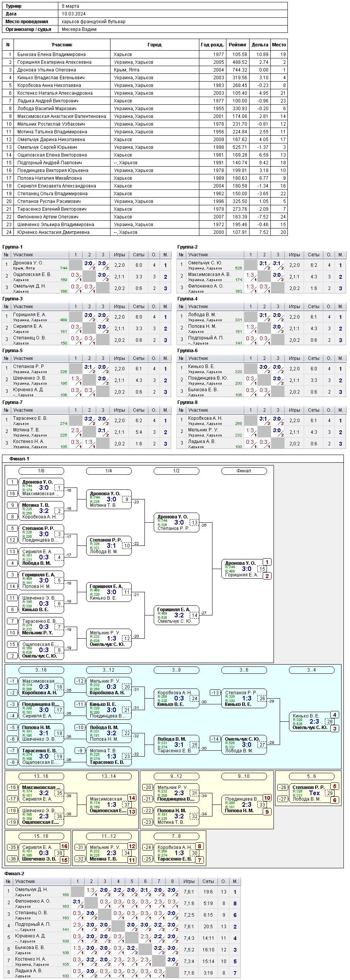Viewport: 350px width, 980px height.
Task: Click the tournament name '8 марта'
Action: (x=70, y=6)
